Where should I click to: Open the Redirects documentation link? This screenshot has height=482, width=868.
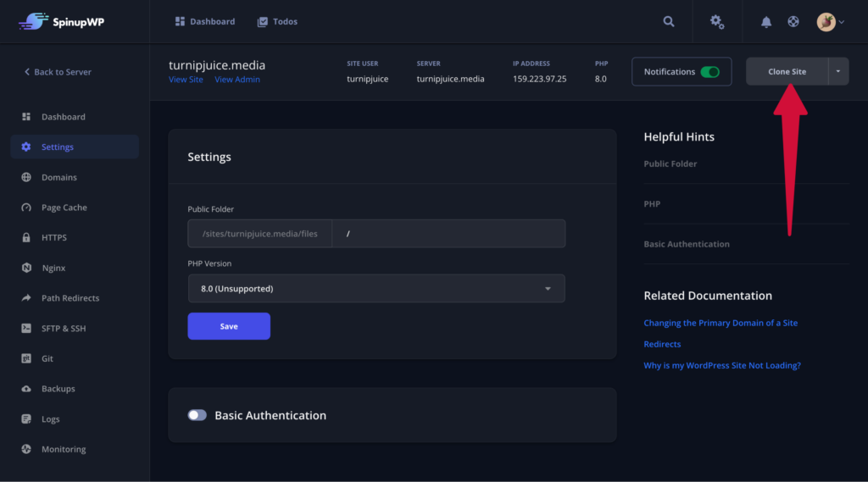pos(662,344)
